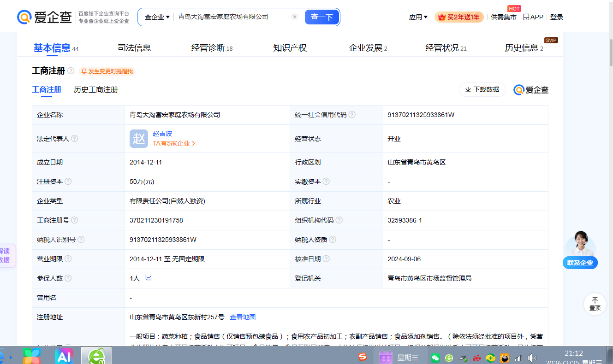Viewport: 613px width, 364px height.
Task: Click the company name search input field
Action: point(231,17)
